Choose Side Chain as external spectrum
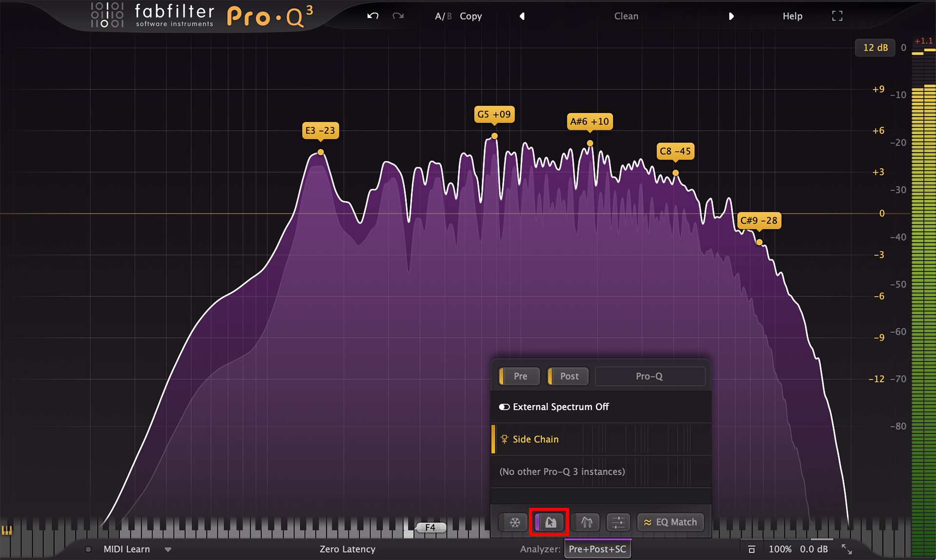This screenshot has height=560, width=936. pyautogui.click(x=601, y=439)
